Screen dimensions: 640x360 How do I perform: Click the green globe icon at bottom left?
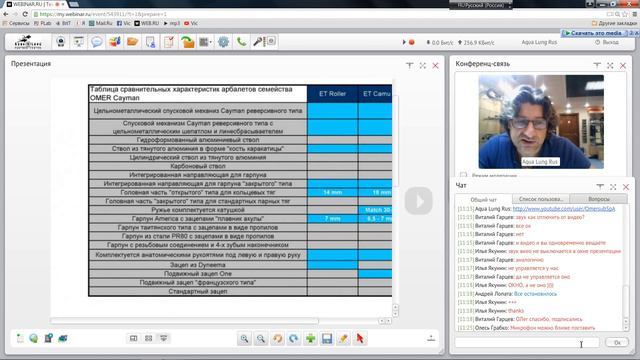tap(34, 338)
